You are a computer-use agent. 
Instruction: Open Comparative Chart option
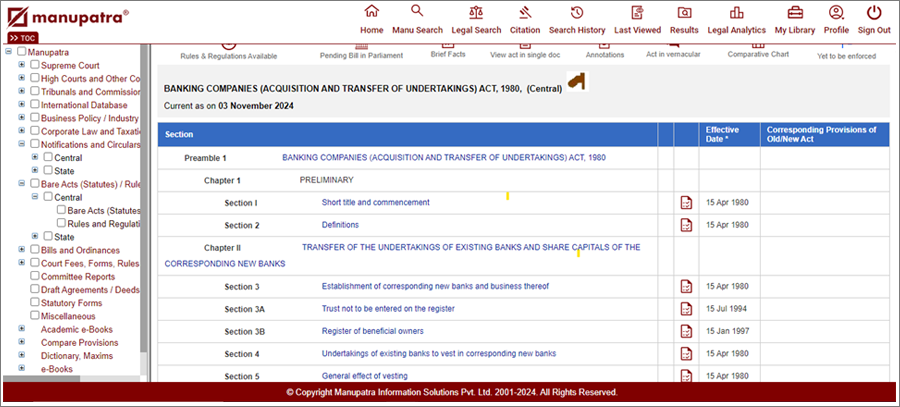pos(758,54)
